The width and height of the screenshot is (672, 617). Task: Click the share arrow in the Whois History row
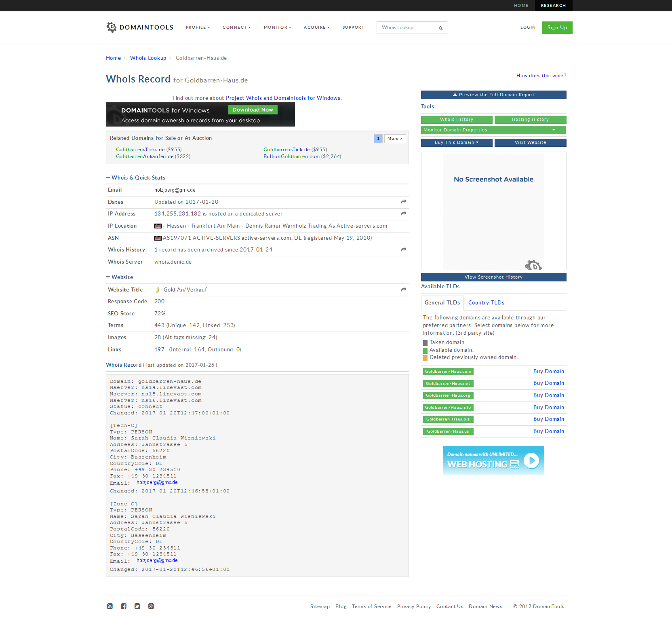(x=404, y=249)
